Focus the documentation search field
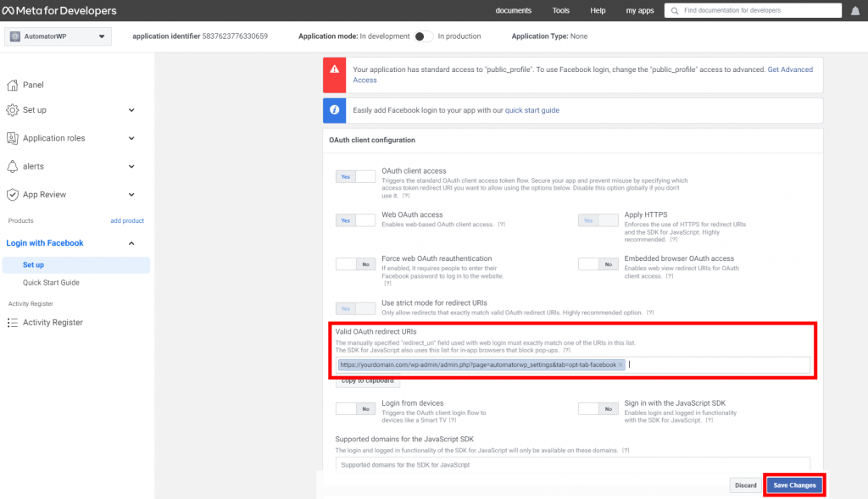This screenshot has width=868, height=499. (753, 10)
